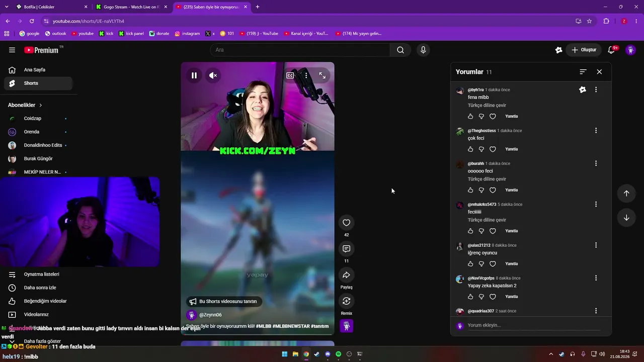
Task: Open comment sort options in Yorumlar
Action: coord(583,72)
